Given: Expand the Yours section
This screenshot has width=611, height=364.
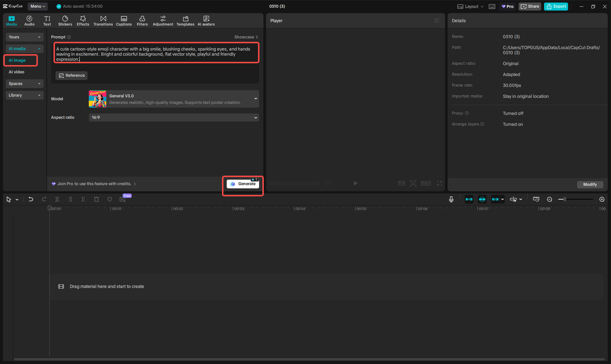Looking at the screenshot, I should tap(25, 37).
